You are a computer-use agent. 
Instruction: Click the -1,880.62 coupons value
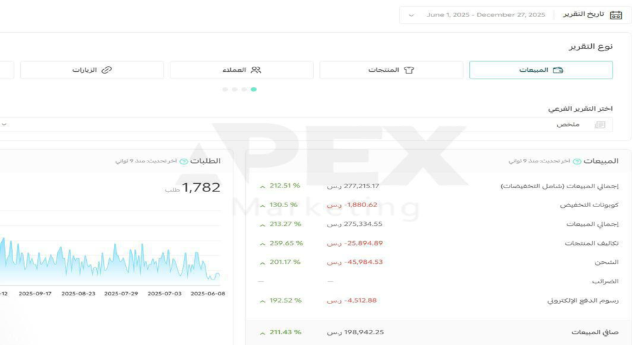[352, 205]
